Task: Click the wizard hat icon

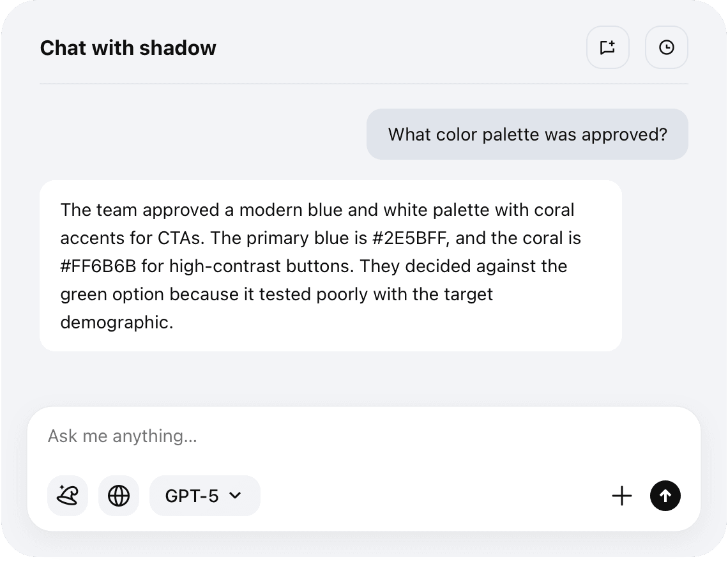Action: [68, 496]
